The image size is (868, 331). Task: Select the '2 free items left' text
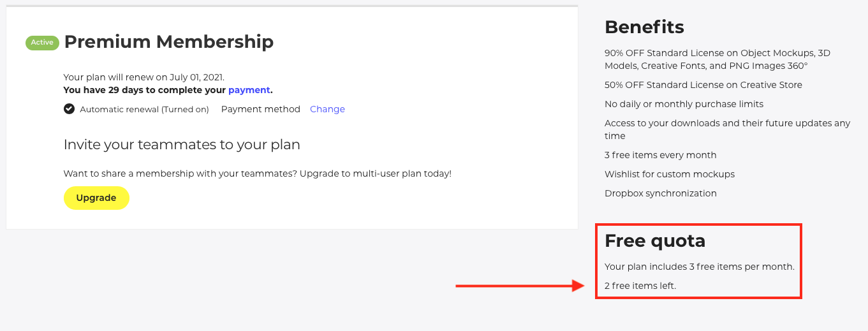(x=640, y=286)
